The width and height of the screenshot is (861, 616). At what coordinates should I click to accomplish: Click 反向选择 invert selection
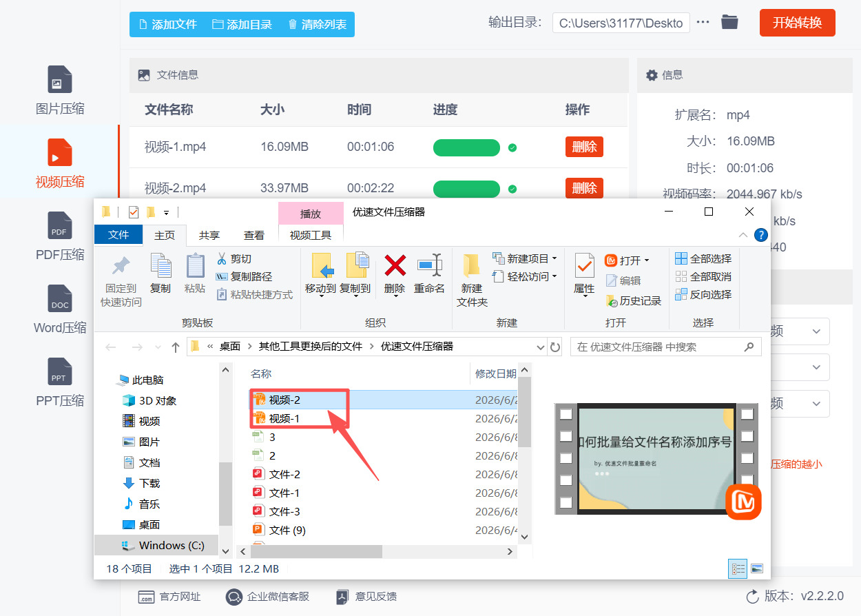point(703,294)
